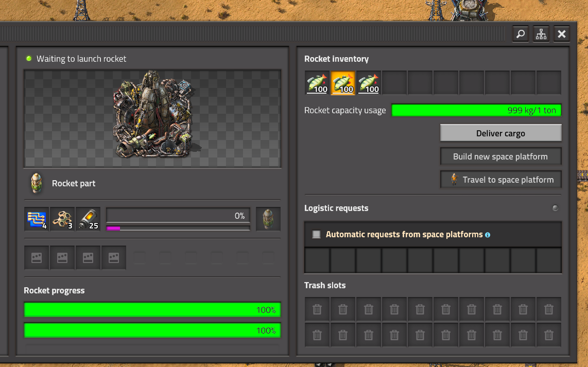Close the rocket silo window
The width and height of the screenshot is (588, 367).
(x=561, y=34)
